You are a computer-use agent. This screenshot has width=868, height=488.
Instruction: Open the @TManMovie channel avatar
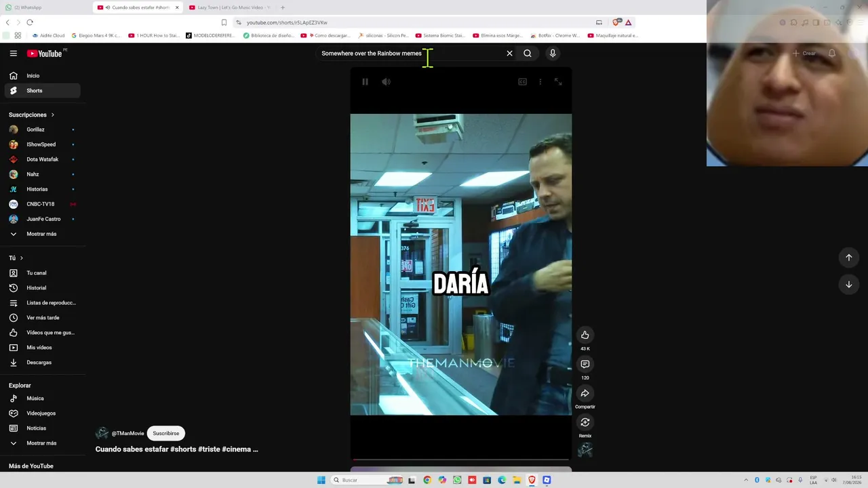click(102, 433)
